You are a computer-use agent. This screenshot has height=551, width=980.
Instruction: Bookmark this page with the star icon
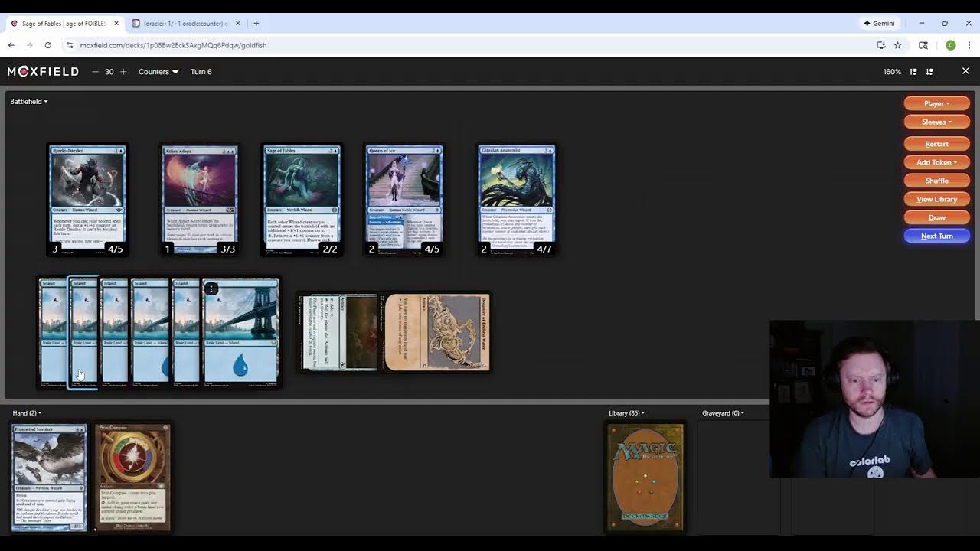(x=897, y=45)
